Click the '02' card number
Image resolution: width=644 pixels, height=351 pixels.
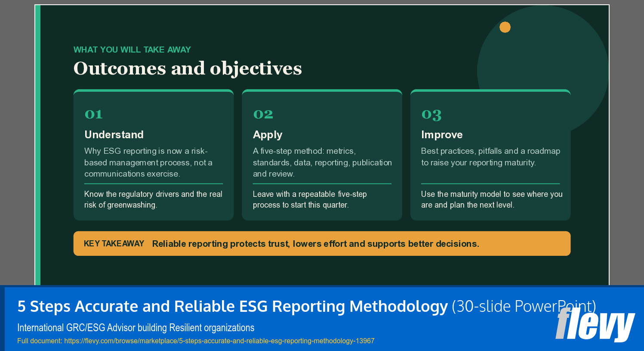point(263,114)
